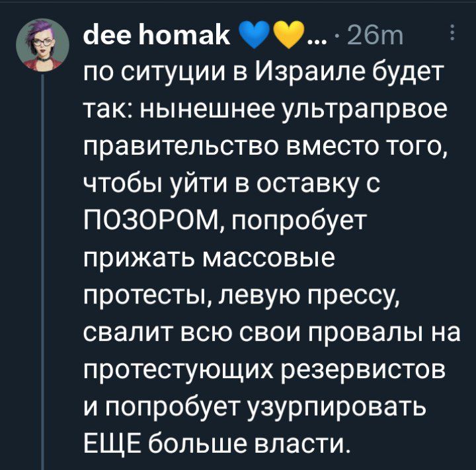476x470 pixels.
Task: Click the blue heart emoji in username
Action: [255, 35]
